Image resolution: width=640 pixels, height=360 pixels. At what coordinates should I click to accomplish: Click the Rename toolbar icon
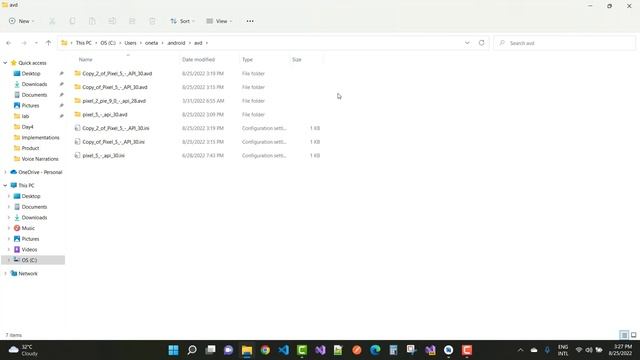pyautogui.click(x=112, y=21)
